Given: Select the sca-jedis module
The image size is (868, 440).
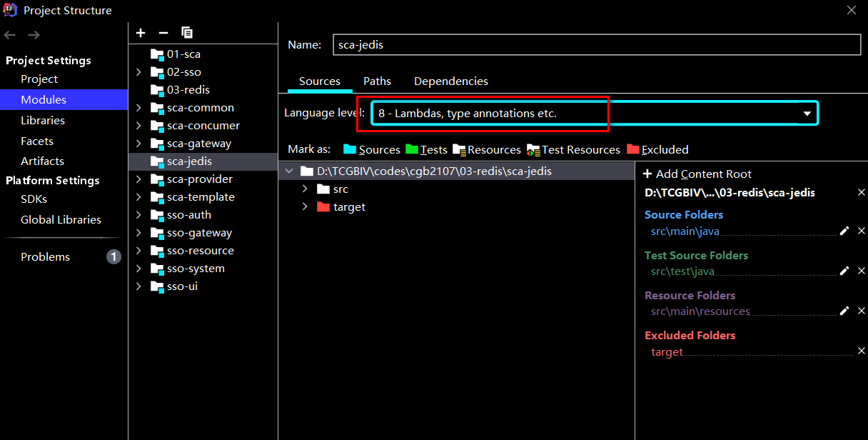Looking at the screenshot, I should [x=189, y=161].
